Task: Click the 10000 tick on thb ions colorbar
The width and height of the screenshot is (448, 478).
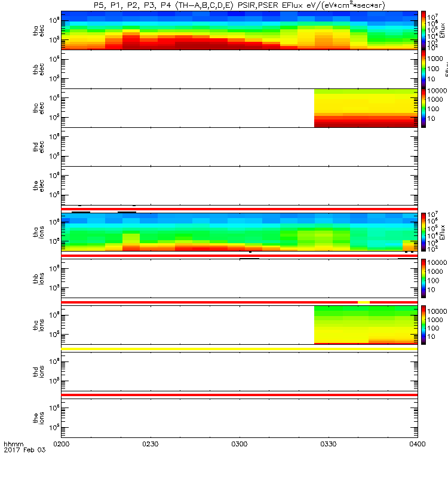Action: (437, 262)
